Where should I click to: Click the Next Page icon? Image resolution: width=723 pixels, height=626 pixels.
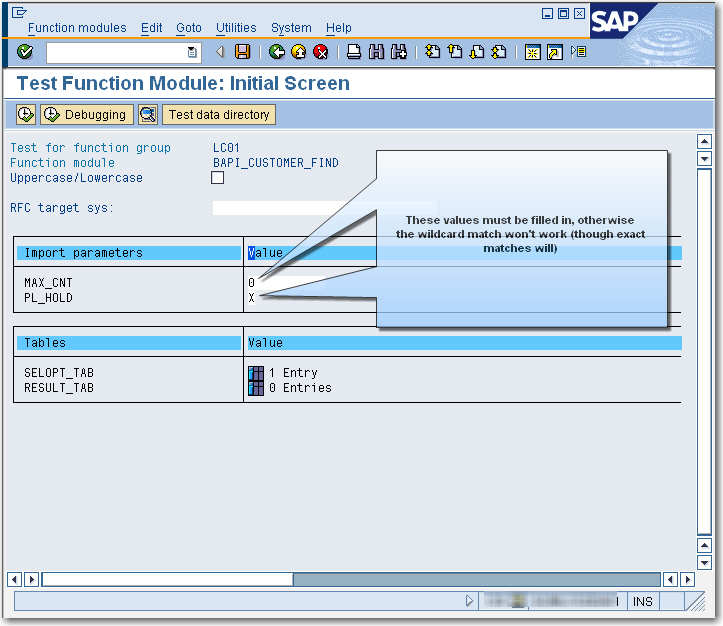477,52
